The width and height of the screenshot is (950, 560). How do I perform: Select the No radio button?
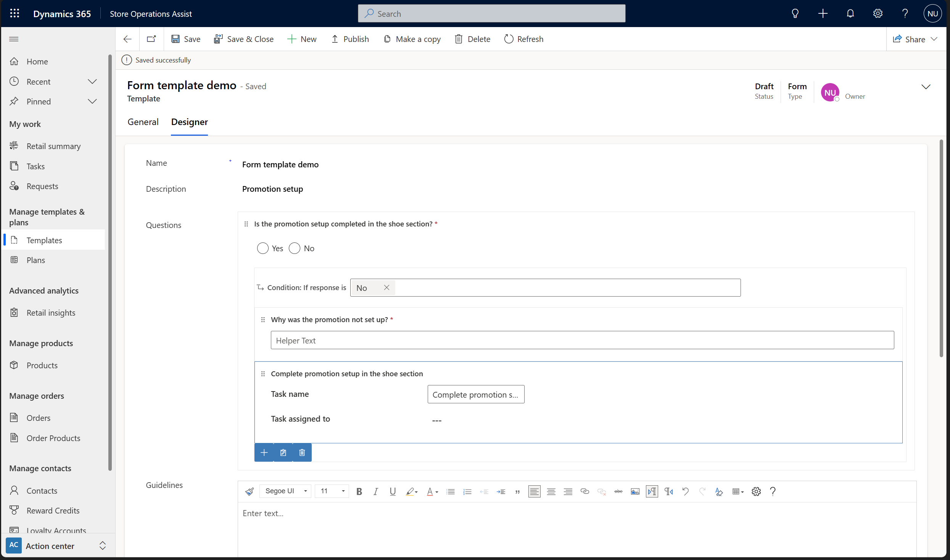click(x=293, y=248)
